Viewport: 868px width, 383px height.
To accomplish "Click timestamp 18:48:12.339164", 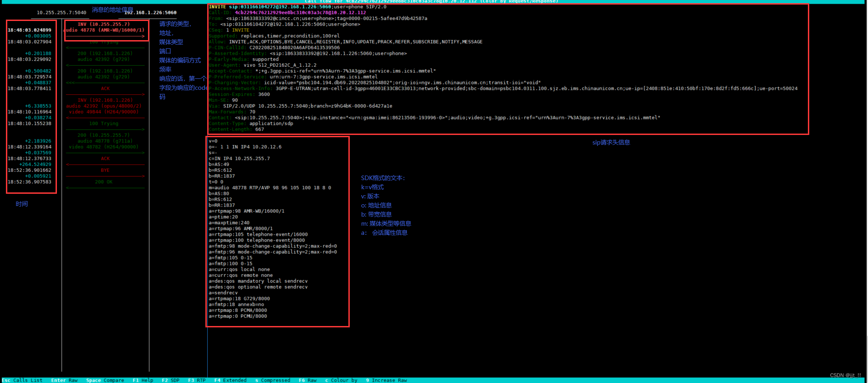I will click(29, 147).
